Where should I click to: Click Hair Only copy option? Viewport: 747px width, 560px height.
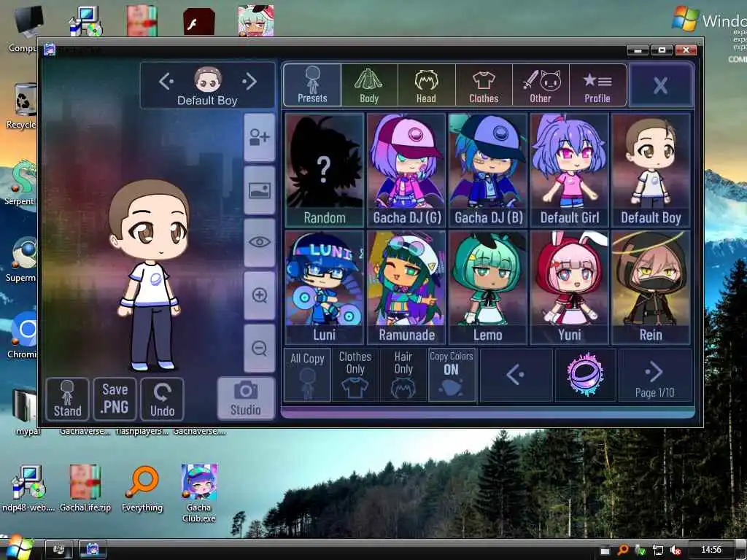pos(403,376)
